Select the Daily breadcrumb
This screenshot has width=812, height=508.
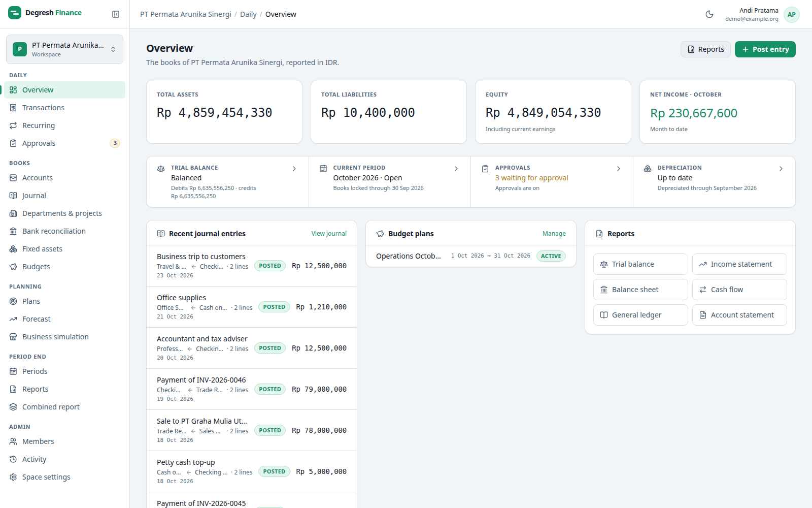(248, 14)
